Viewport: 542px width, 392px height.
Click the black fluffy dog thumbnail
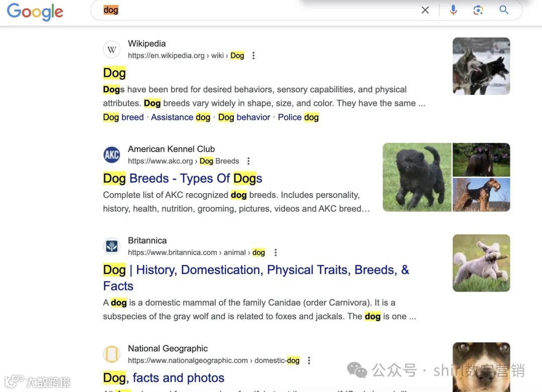point(417,177)
